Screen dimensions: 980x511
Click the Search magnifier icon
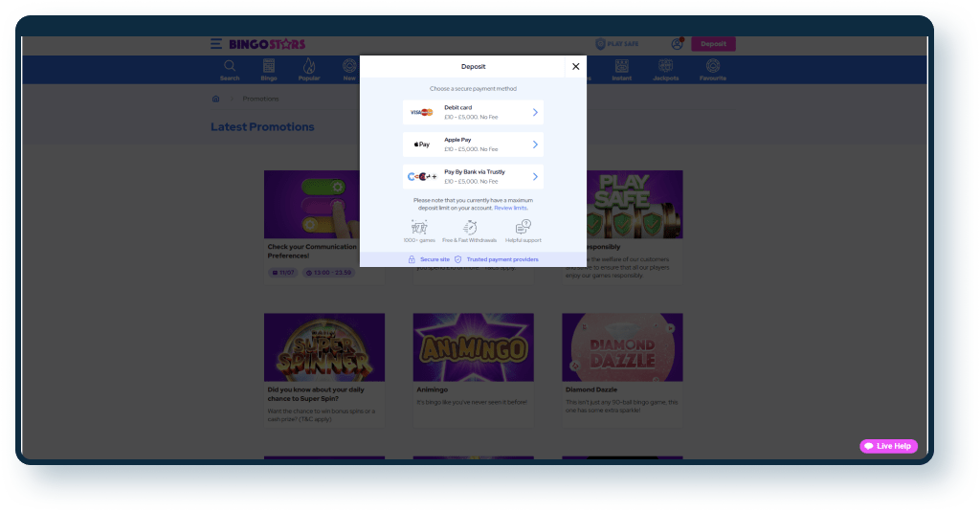point(230,67)
